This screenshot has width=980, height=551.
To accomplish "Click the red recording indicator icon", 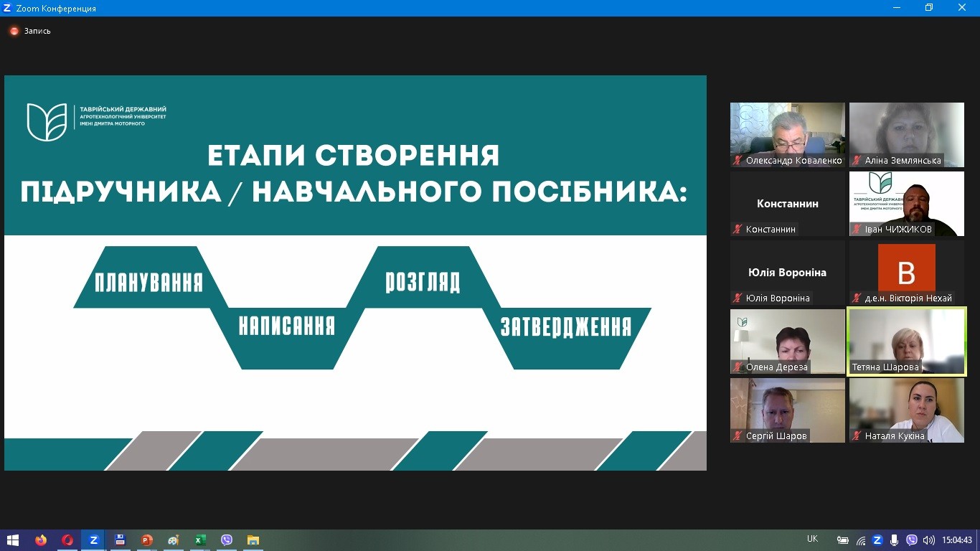I will [x=14, y=31].
